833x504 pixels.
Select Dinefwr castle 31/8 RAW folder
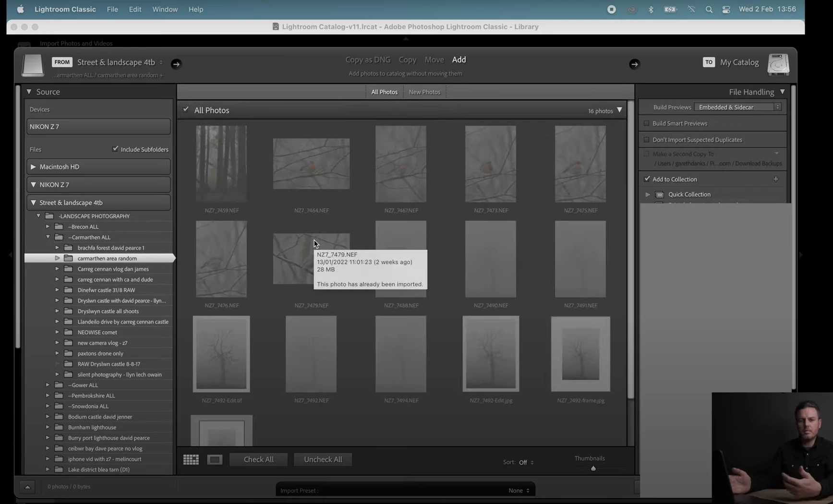pyautogui.click(x=106, y=290)
